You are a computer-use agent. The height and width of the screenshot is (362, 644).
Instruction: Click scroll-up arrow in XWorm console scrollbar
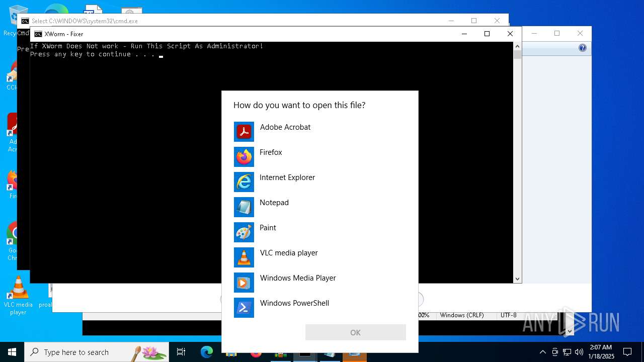[517, 46]
